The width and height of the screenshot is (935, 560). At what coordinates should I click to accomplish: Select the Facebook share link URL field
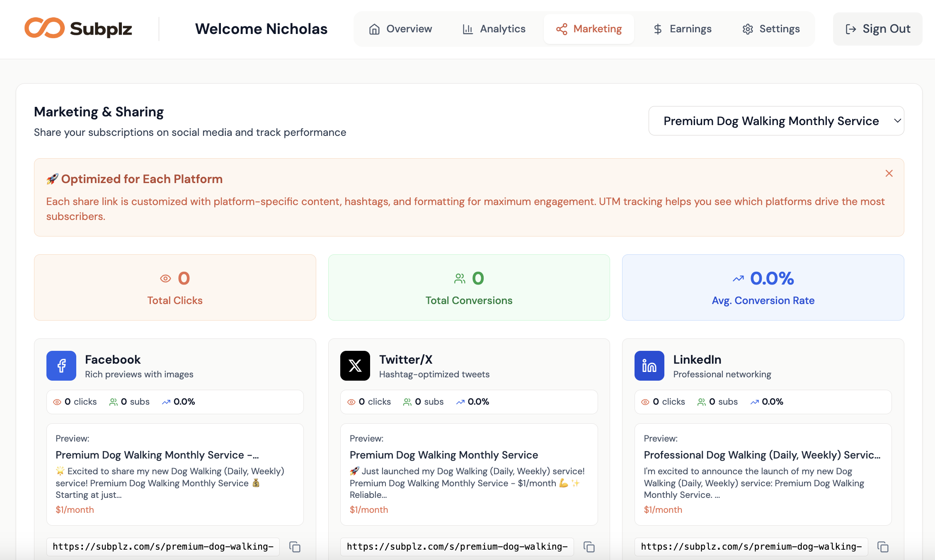point(164,547)
